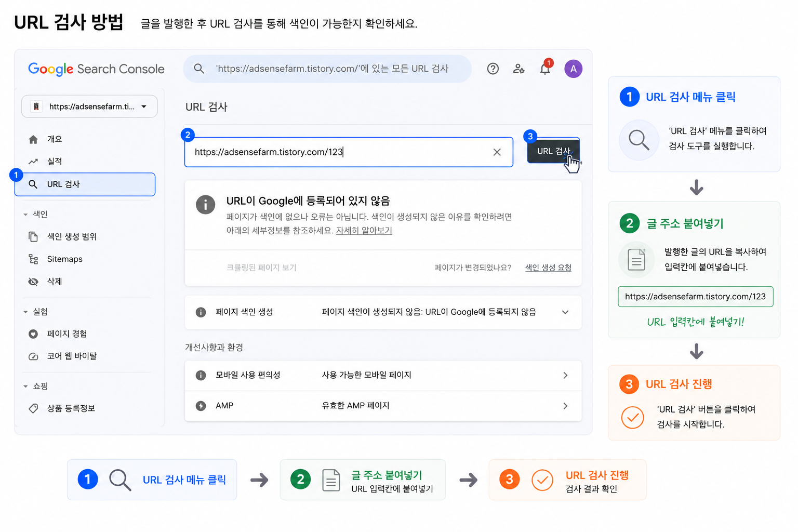Open the notifications bell
798x532 pixels.
tap(545, 69)
